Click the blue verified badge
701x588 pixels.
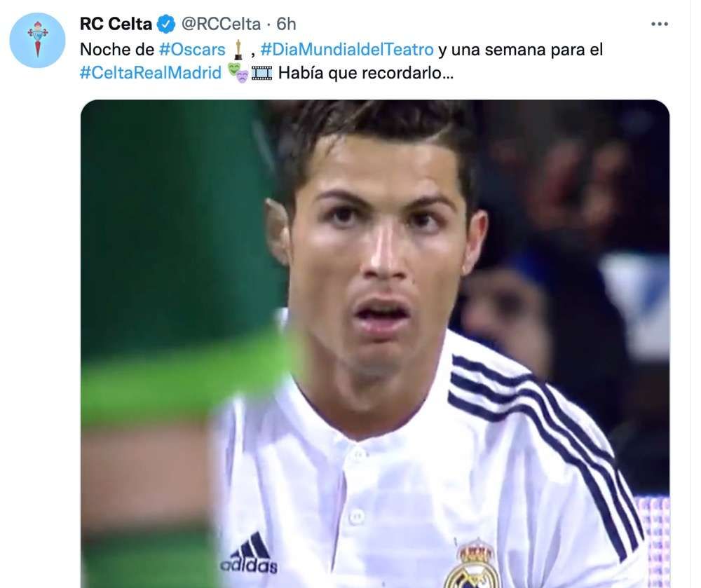pos(166,24)
